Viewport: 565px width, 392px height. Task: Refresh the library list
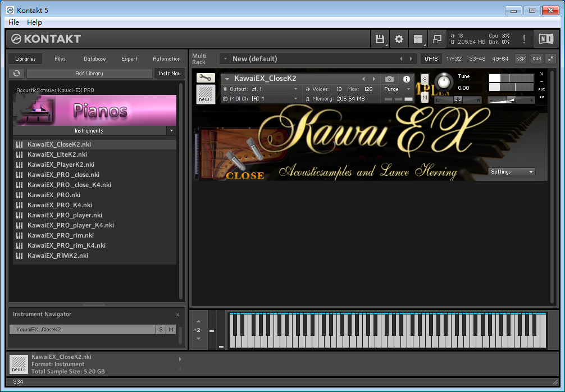coord(17,73)
